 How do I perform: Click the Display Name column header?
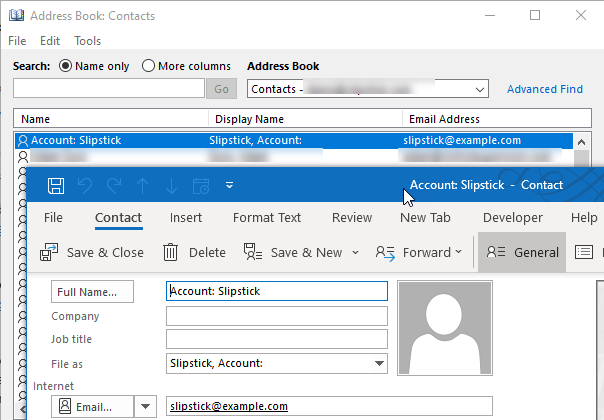point(305,119)
